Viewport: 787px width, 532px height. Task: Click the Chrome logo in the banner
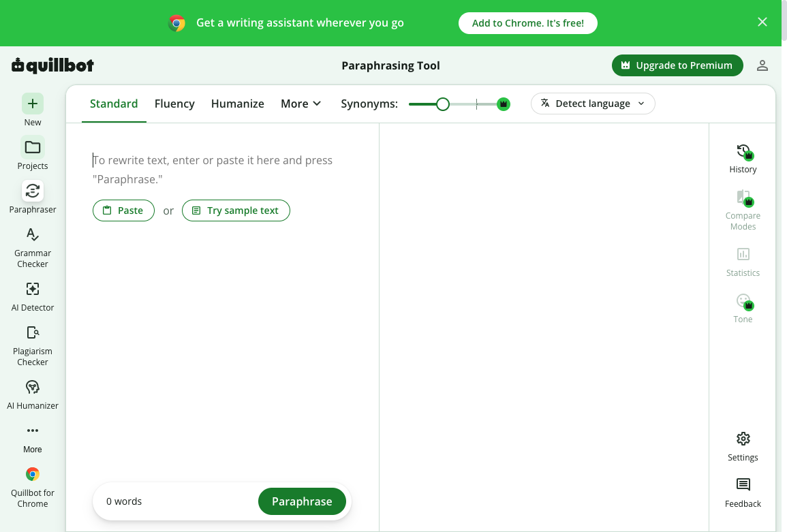[176, 23]
